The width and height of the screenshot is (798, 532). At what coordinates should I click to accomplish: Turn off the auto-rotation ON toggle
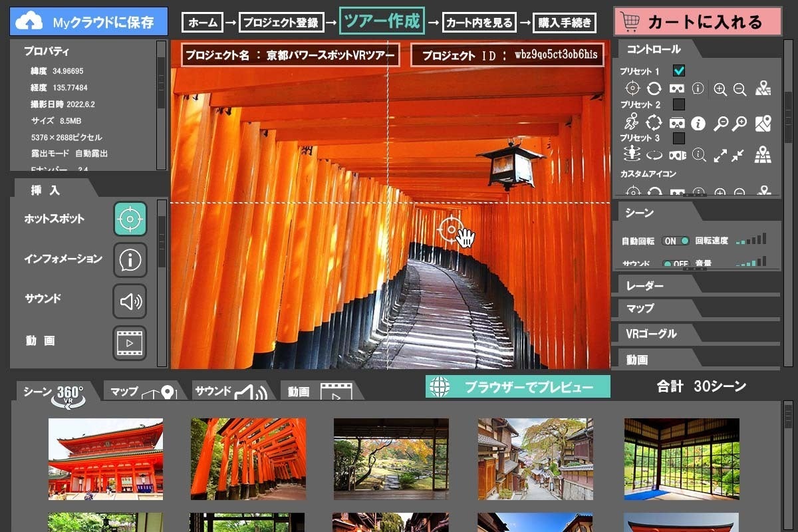point(676,241)
